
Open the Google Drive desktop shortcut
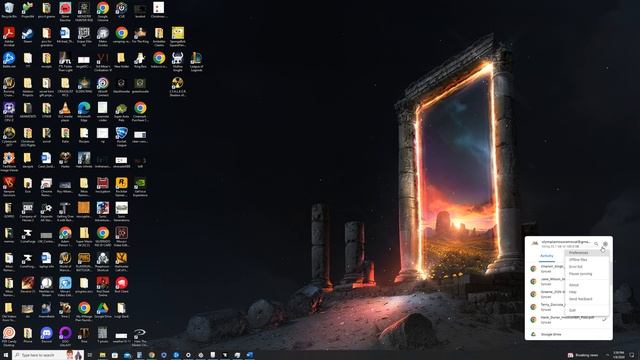coord(103,310)
